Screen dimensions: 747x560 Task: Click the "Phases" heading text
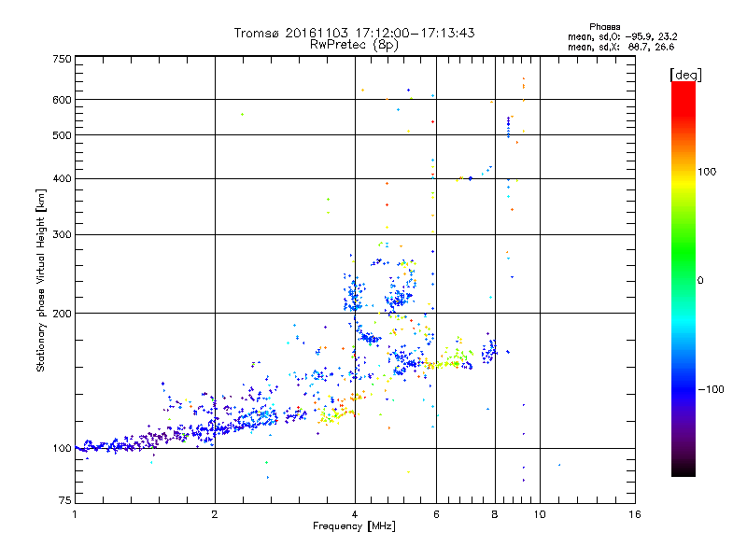tap(604, 27)
